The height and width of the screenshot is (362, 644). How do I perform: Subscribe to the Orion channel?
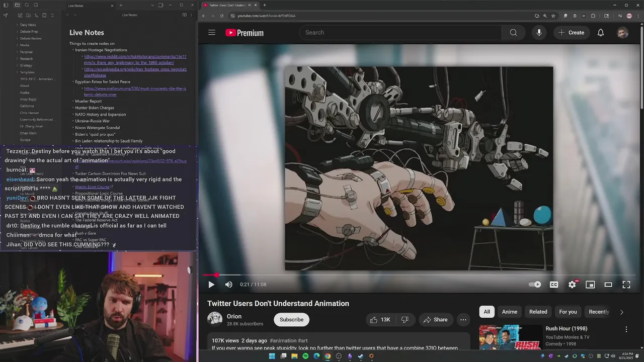[291, 320]
